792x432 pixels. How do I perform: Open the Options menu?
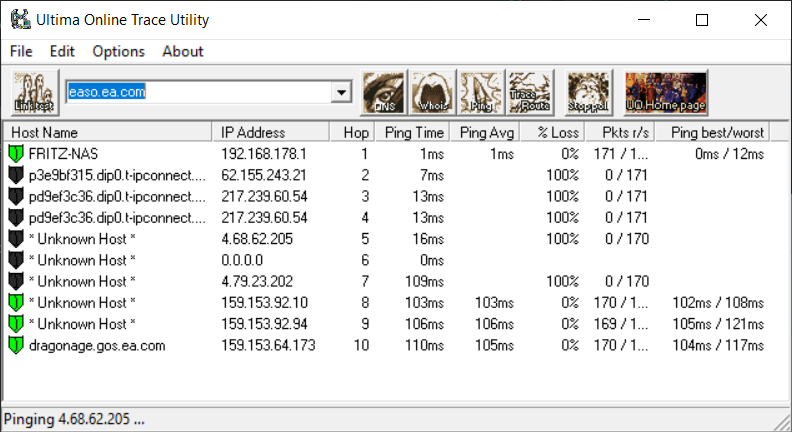119,52
